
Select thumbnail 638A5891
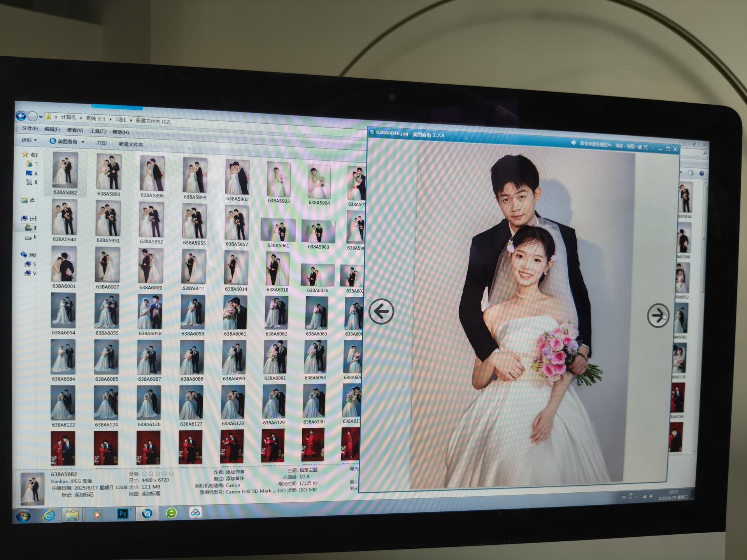pyautogui.click(x=109, y=175)
